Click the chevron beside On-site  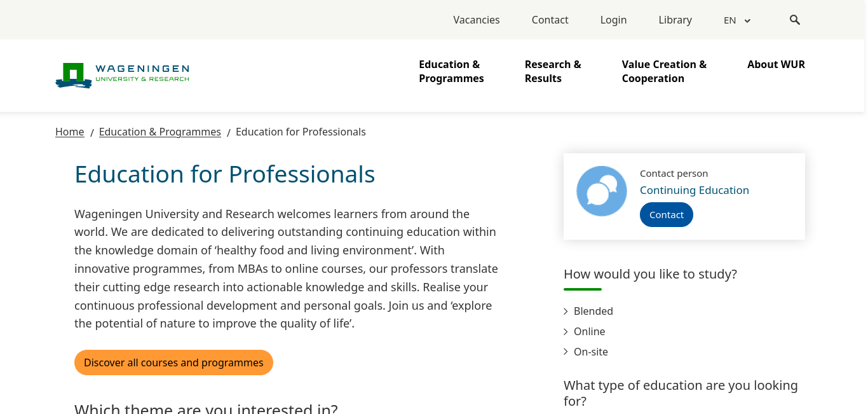tap(566, 352)
